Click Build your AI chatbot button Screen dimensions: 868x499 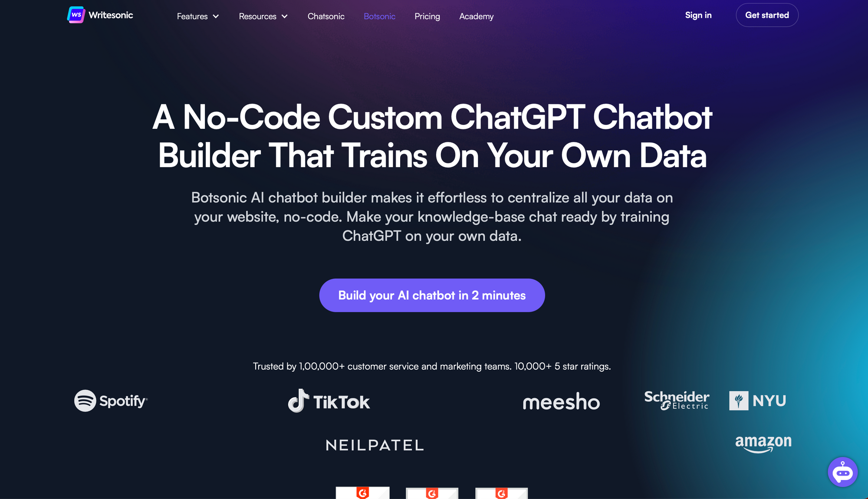click(x=432, y=295)
